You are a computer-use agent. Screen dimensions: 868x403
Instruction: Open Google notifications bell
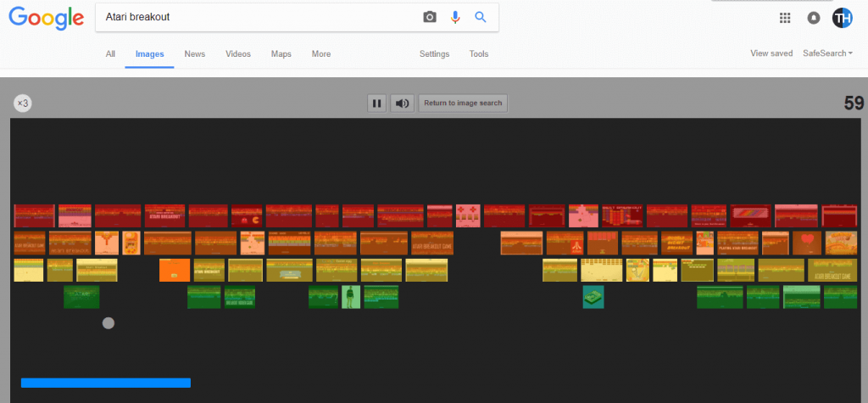pyautogui.click(x=813, y=18)
